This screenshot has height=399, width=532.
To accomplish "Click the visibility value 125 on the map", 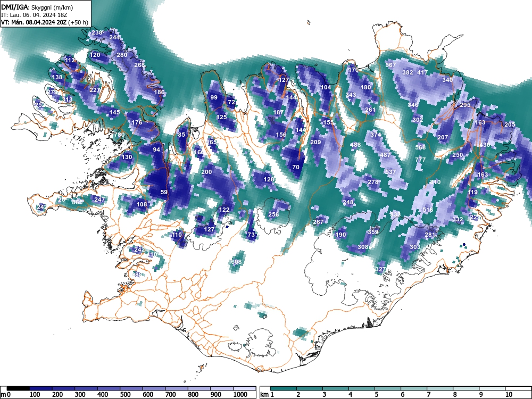I will pyautogui.click(x=221, y=117).
